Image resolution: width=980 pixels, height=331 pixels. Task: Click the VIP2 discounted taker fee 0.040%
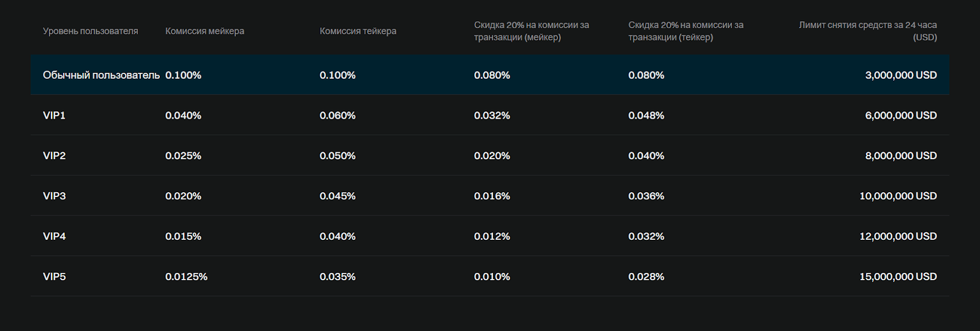click(646, 156)
